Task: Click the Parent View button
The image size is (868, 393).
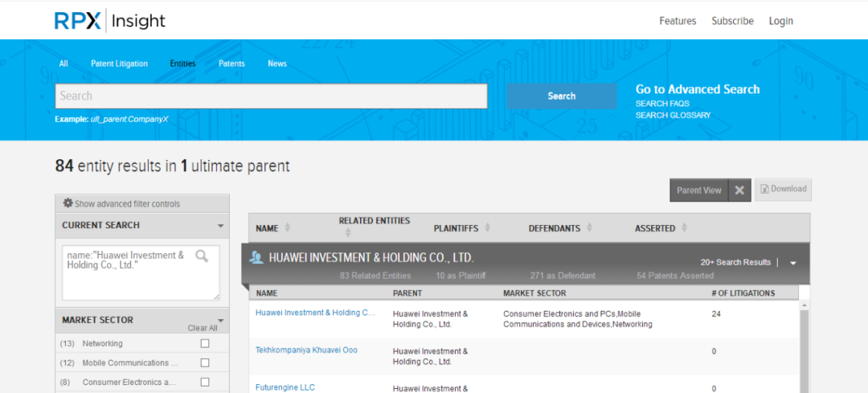Action: point(699,190)
